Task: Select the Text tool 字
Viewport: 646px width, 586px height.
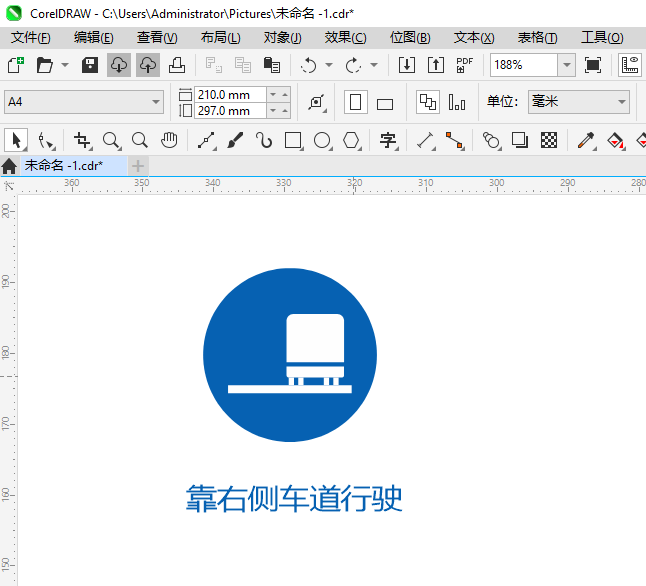Action: [388, 141]
